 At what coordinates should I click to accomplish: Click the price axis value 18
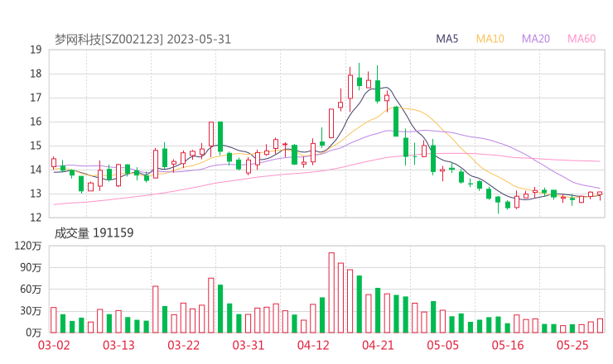[36, 74]
